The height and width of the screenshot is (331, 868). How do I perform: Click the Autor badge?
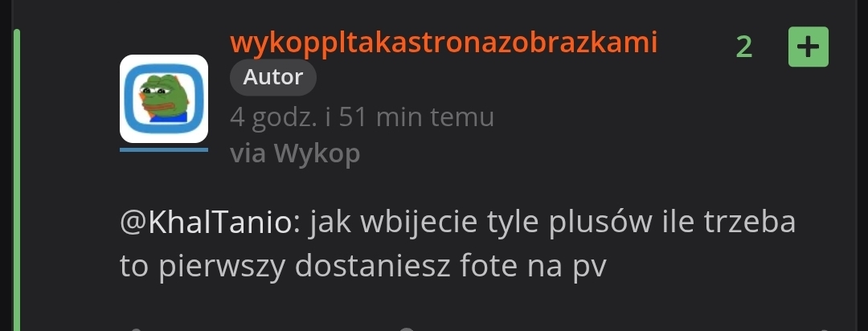coord(273,77)
